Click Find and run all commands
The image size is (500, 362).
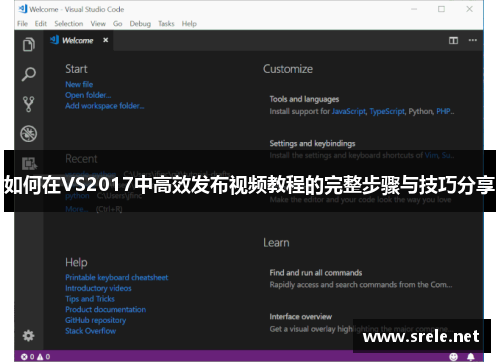(316, 273)
